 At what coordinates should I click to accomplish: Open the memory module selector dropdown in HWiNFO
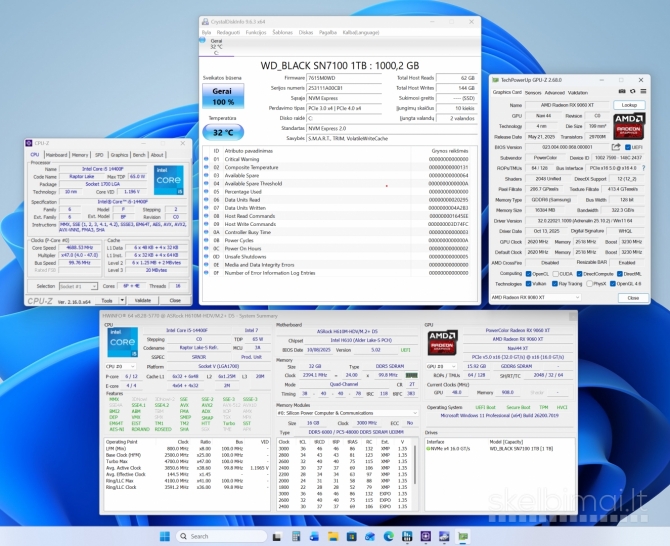(347, 413)
